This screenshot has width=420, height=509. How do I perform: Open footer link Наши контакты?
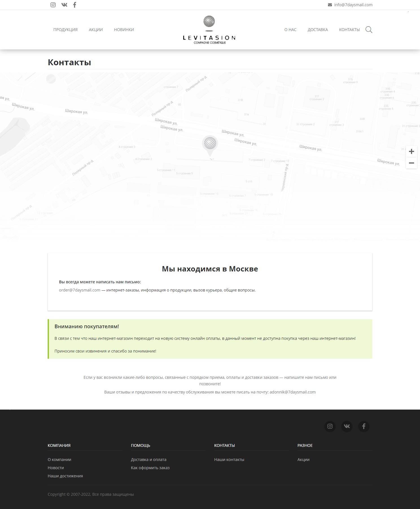(x=229, y=460)
